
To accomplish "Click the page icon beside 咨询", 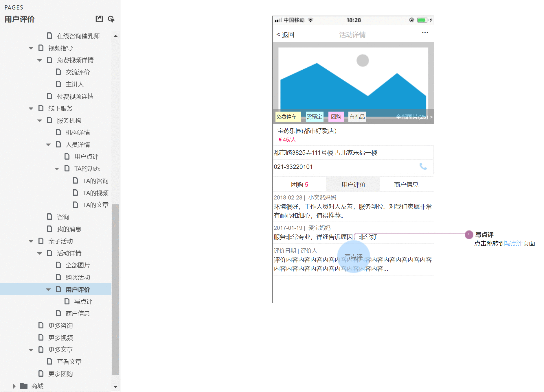I will pyautogui.click(x=49, y=217).
